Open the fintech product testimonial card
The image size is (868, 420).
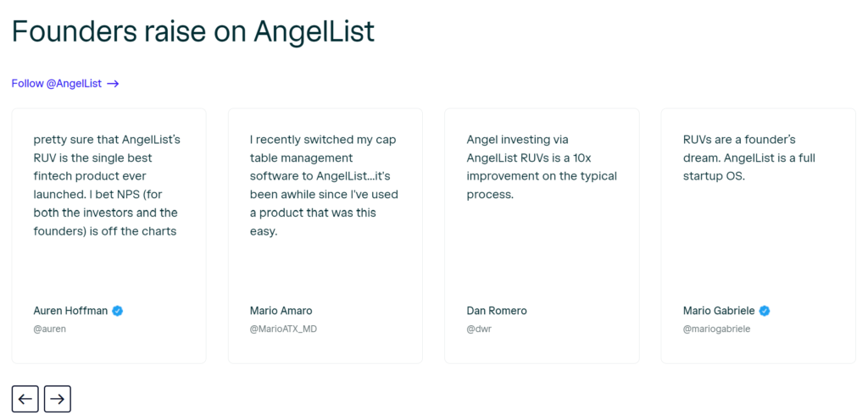(x=109, y=236)
